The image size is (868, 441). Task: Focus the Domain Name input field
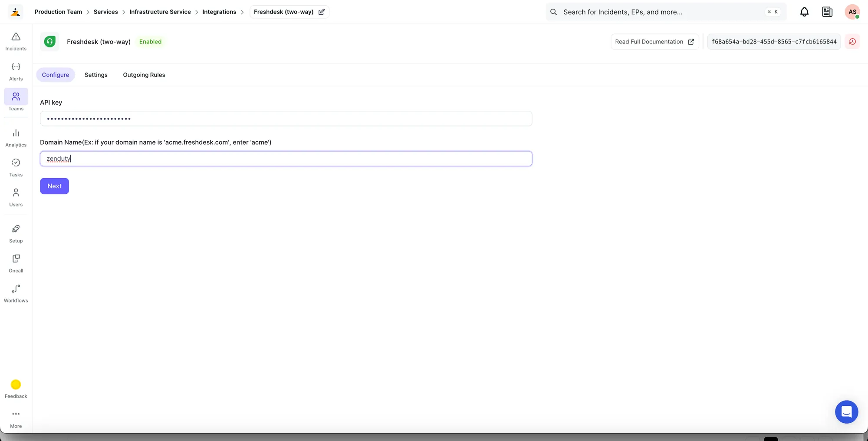click(286, 159)
